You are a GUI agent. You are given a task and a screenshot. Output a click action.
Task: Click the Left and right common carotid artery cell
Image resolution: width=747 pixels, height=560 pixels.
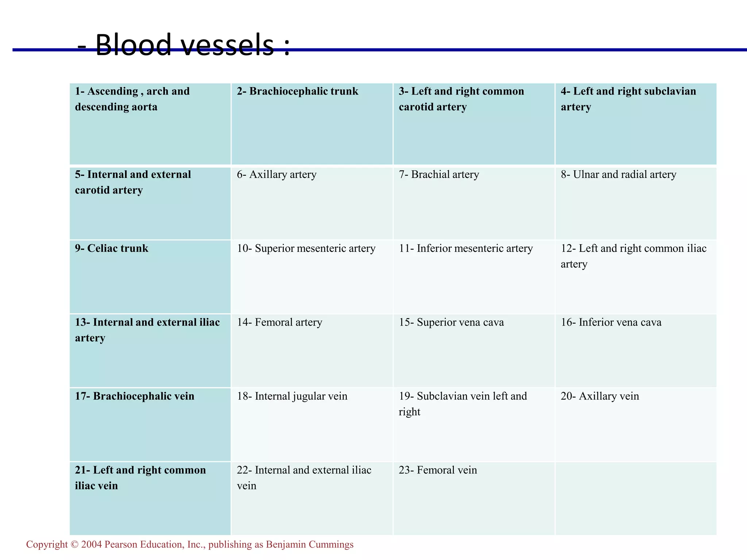(x=474, y=124)
